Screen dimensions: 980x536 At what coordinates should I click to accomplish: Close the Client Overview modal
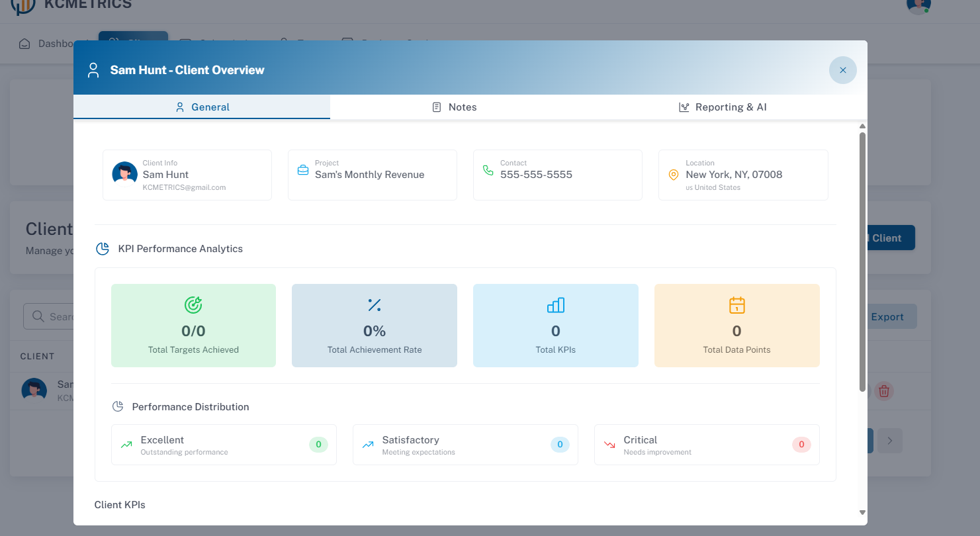pos(842,70)
